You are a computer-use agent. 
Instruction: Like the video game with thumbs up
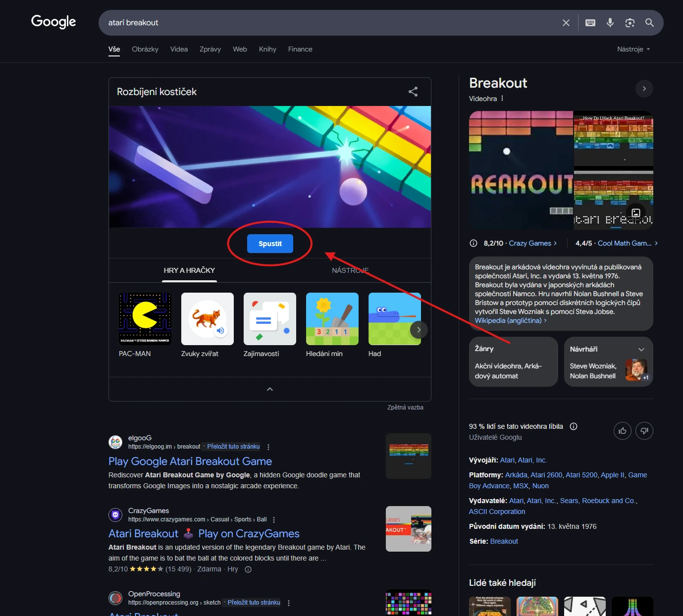click(x=623, y=431)
